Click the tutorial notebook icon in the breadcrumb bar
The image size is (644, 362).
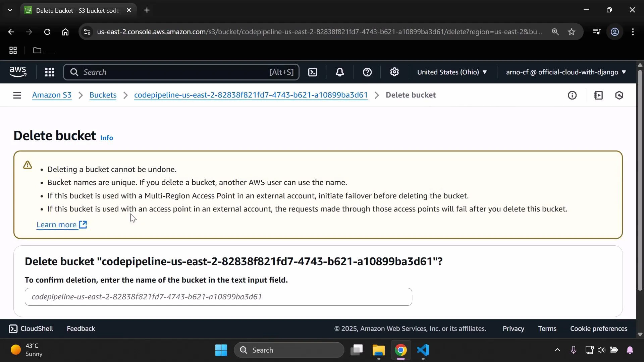click(x=599, y=95)
